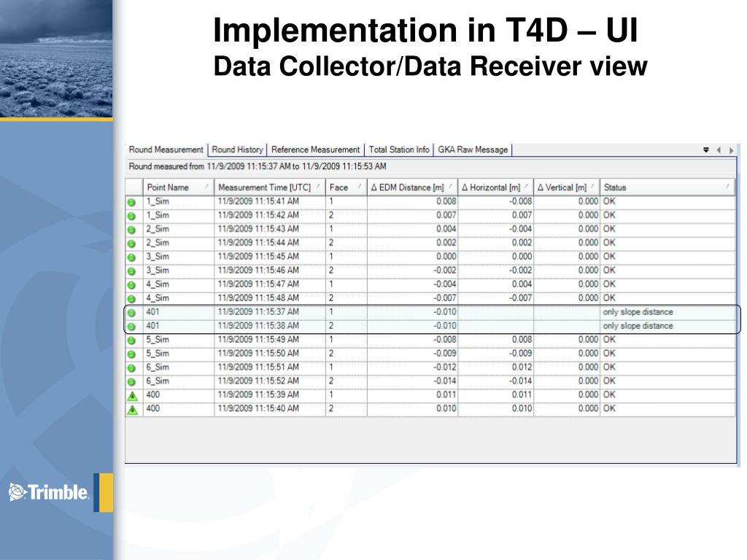Open the tab list dropdown arrow
Viewport: 747px width, 560px height.
(x=706, y=150)
